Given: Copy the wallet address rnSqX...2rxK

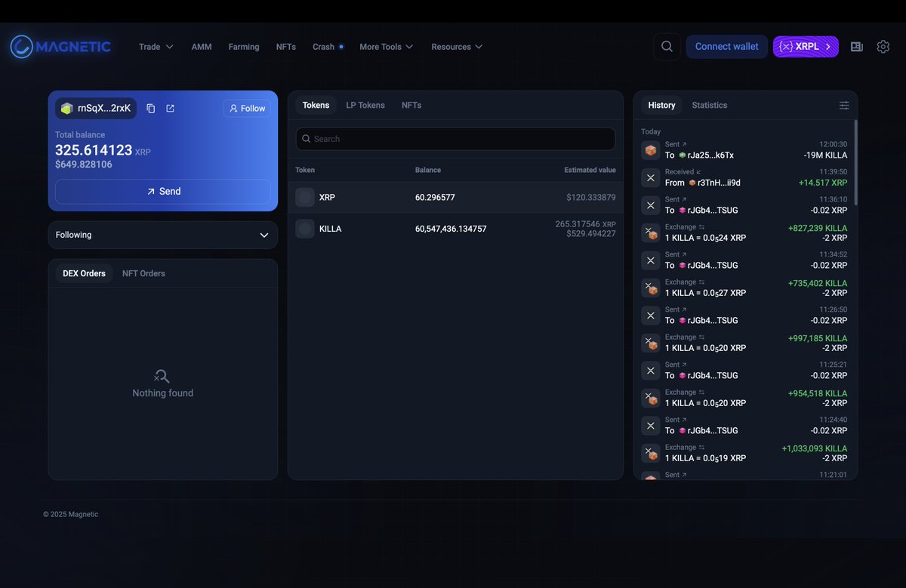Looking at the screenshot, I should pos(151,109).
